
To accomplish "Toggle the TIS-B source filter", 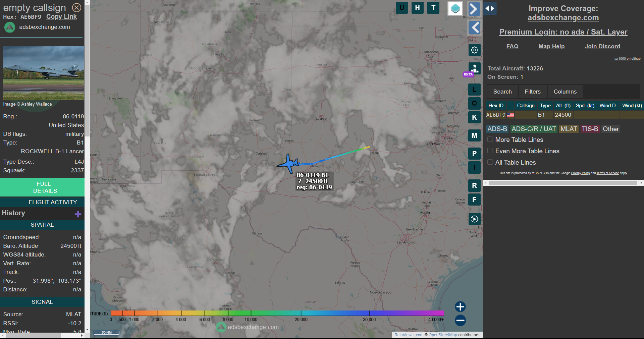I will (590, 129).
